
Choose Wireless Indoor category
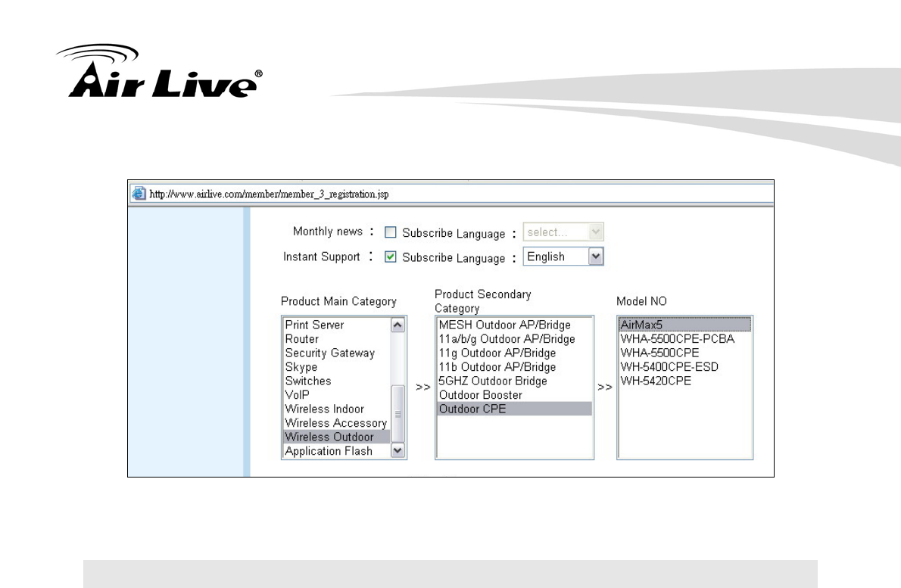click(x=337, y=409)
